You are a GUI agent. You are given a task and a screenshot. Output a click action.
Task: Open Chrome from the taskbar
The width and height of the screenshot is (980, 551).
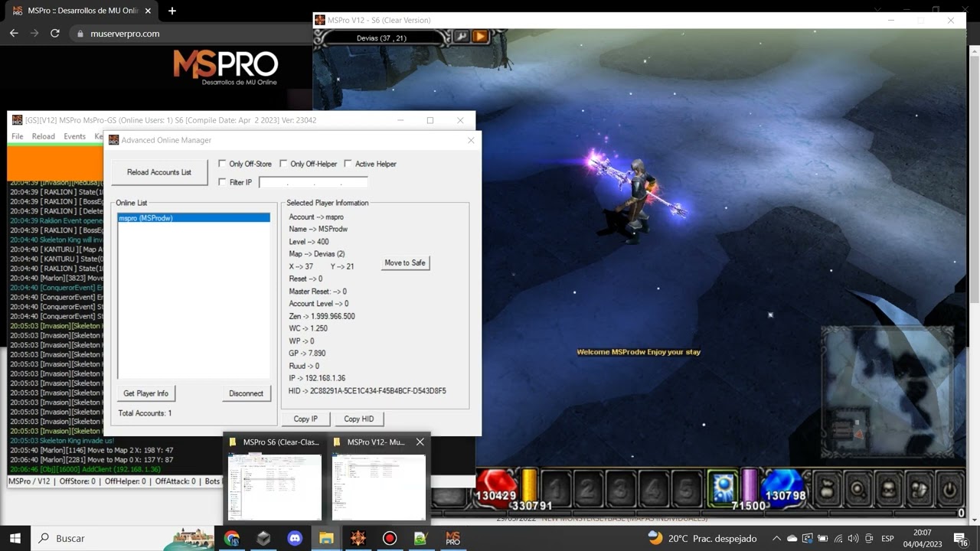(x=231, y=538)
